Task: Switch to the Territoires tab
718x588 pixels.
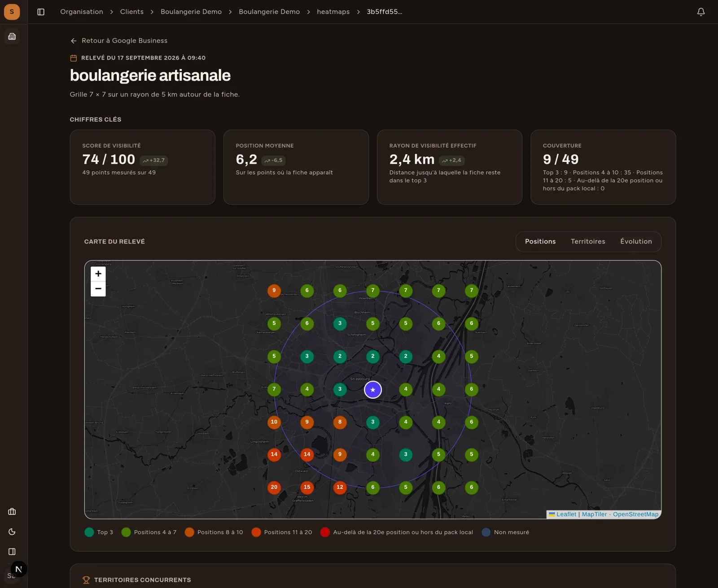Action: pos(588,241)
